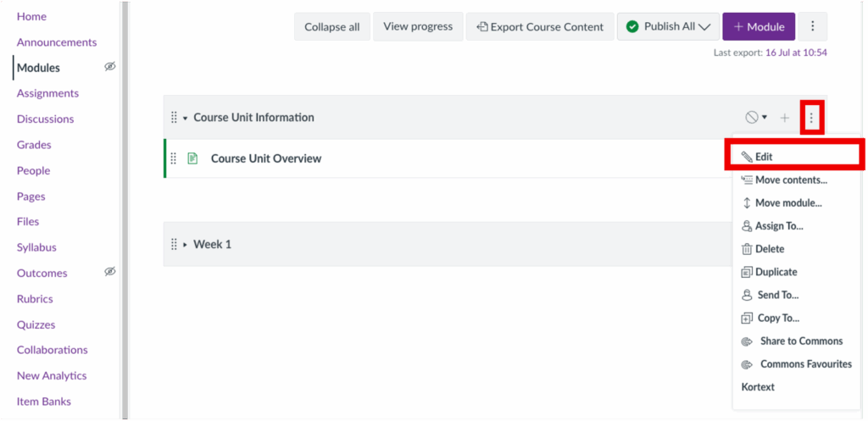
Task: Grab the drag handle for Course Unit Information
Action: [173, 117]
